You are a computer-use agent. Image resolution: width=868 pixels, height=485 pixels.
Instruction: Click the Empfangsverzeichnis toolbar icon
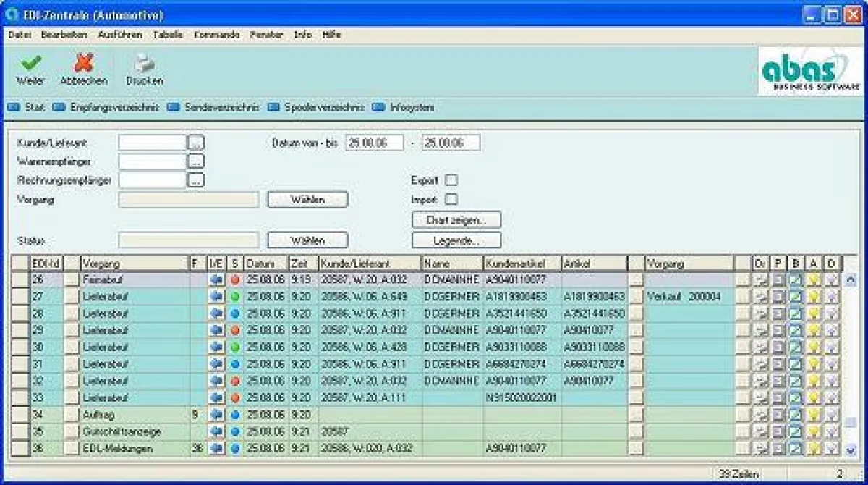pyautogui.click(x=61, y=108)
